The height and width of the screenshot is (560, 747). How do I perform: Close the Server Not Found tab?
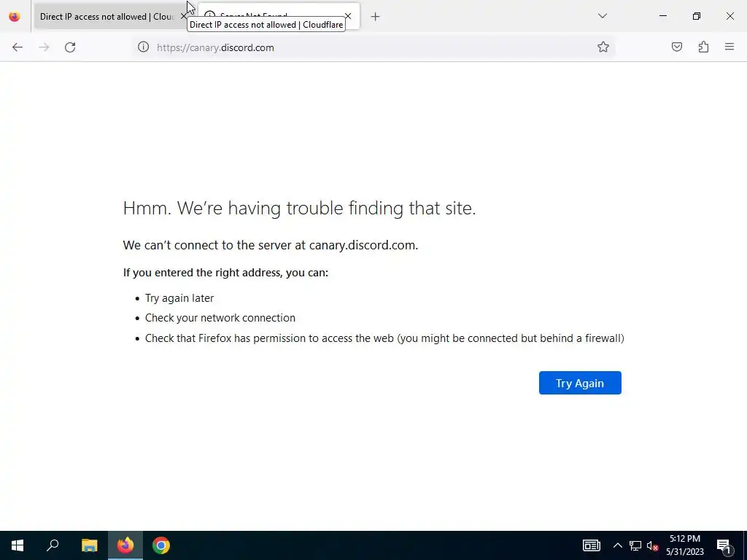(348, 16)
